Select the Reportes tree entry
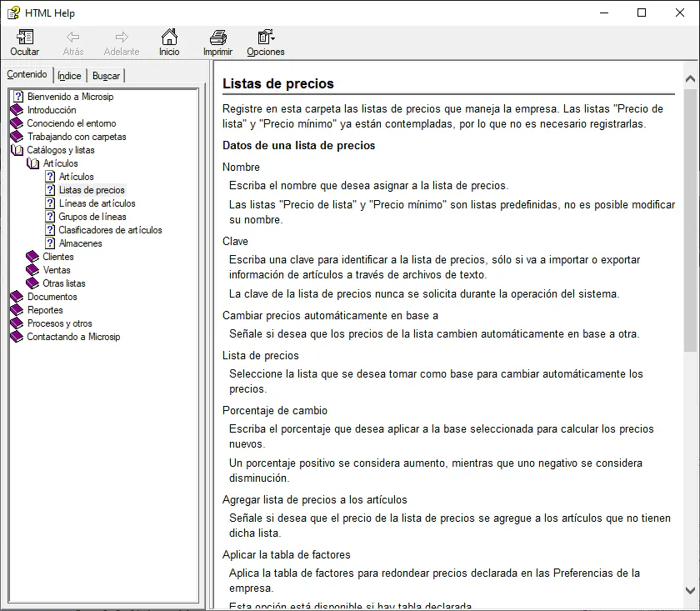Screen dimensions: 700x611 (45, 310)
